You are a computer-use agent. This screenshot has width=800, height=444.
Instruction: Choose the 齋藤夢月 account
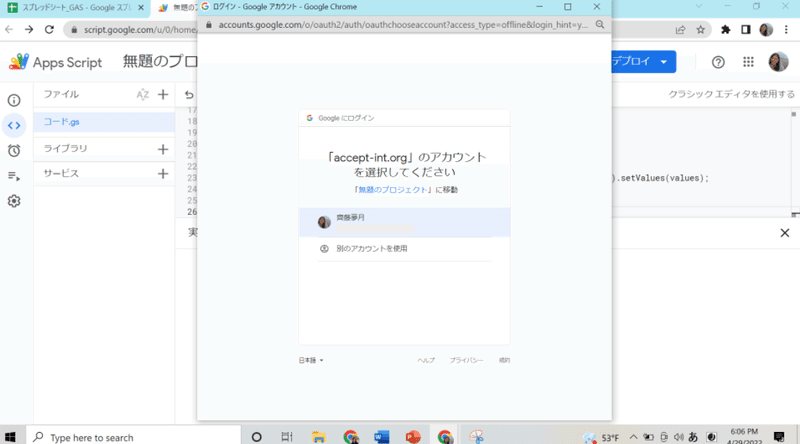coord(405,222)
